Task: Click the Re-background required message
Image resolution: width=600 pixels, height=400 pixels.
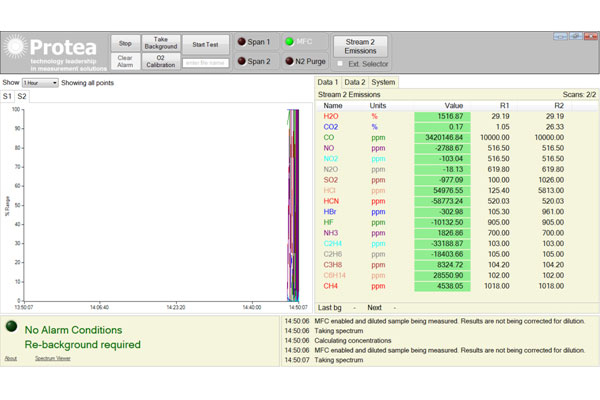Action: (83, 345)
